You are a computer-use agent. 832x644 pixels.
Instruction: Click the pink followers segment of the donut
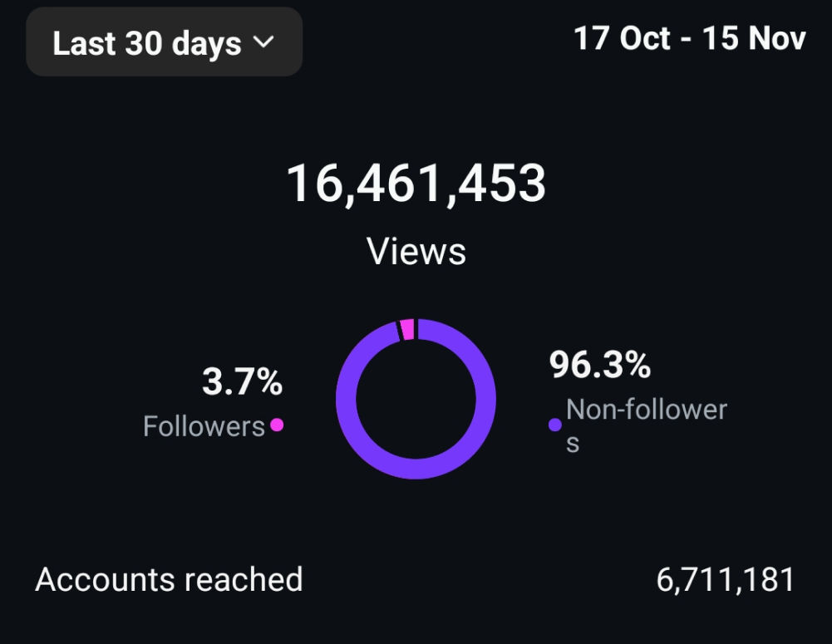(406, 330)
